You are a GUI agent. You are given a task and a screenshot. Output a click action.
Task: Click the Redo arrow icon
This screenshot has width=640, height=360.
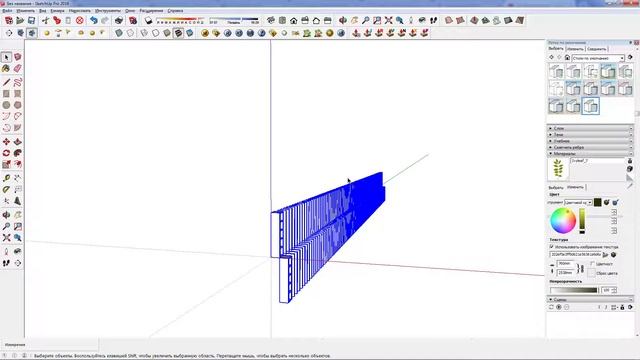point(105,20)
